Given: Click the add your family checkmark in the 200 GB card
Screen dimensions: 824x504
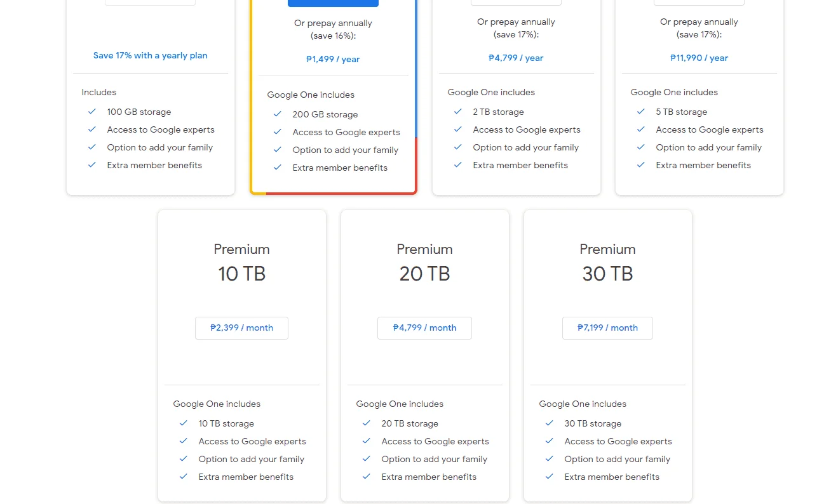Looking at the screenshot, I should coord(278,149).
